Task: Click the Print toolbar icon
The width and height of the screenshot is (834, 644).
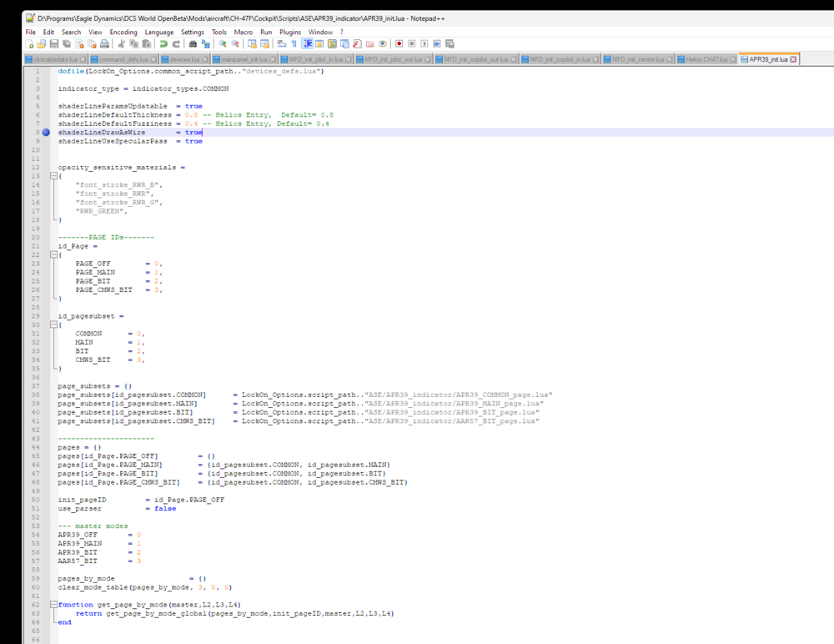Action: point(104,43)
